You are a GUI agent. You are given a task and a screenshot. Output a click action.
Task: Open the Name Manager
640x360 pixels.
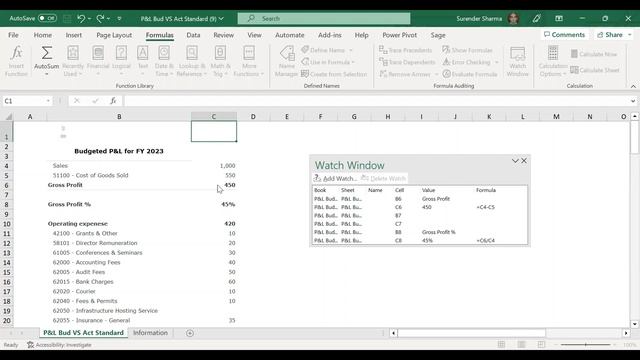[287, 61]
